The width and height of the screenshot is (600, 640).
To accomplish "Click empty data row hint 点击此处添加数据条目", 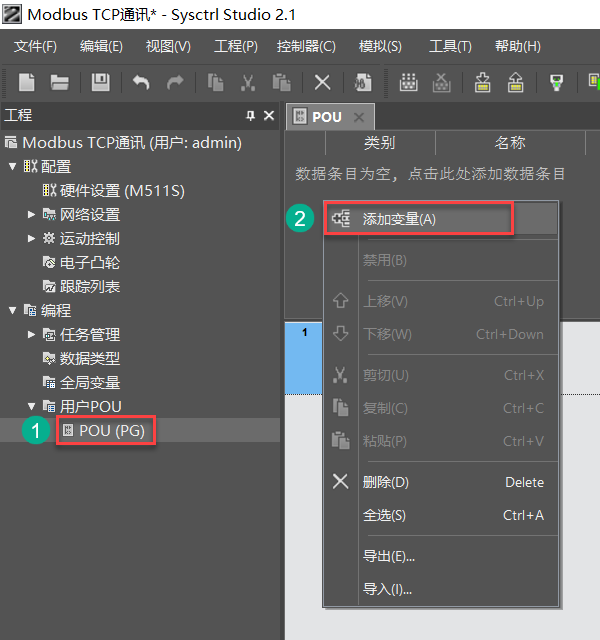I will coord(486,174).
